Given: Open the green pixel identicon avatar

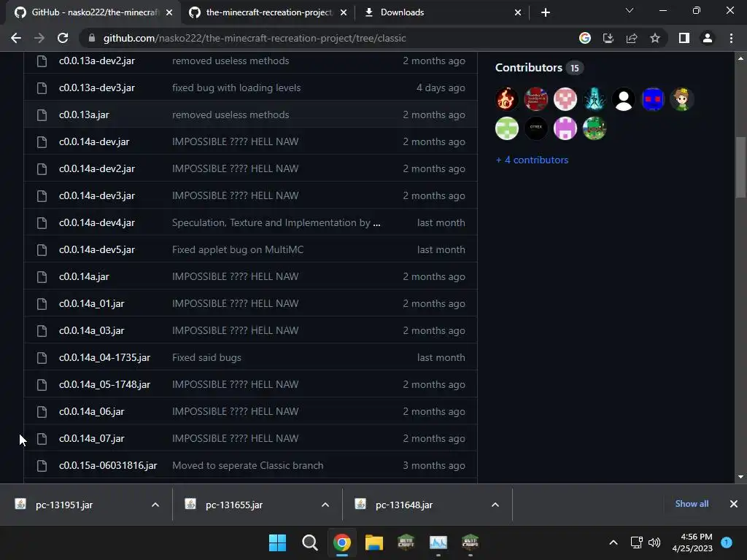Looking at the screenshot, I should point(506,128).
